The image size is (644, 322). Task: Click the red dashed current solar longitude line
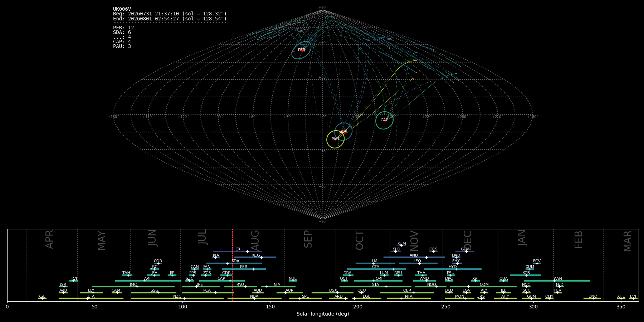[x=233, y=265]
